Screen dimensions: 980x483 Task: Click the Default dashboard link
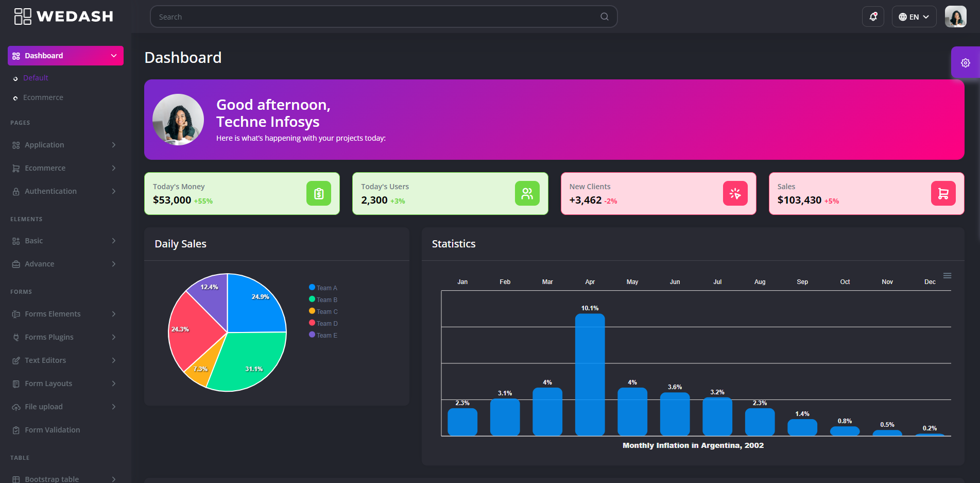click(x=36, y=78)
